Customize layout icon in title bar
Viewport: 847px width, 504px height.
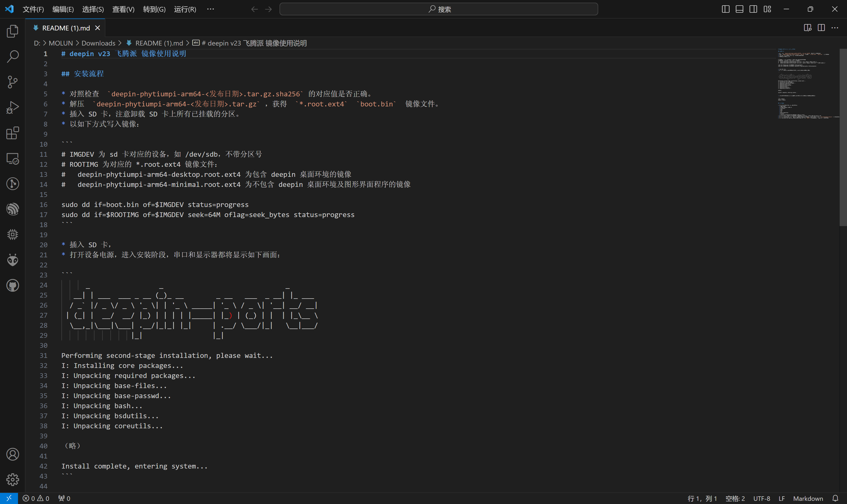click(x=767, y=9)
